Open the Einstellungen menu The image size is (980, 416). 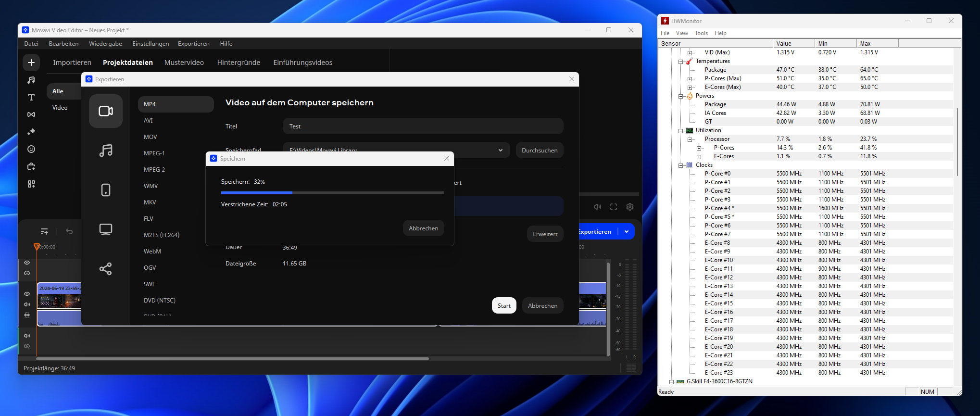(151, 44)
